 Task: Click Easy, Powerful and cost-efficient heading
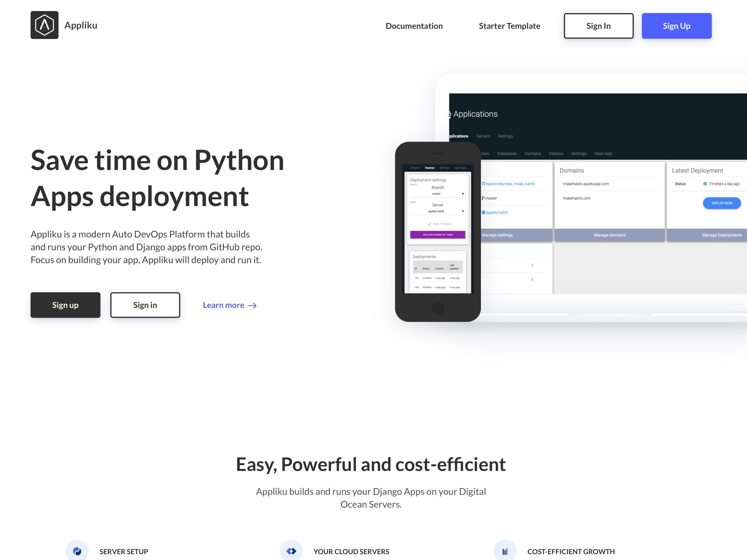tap(371, 465)
